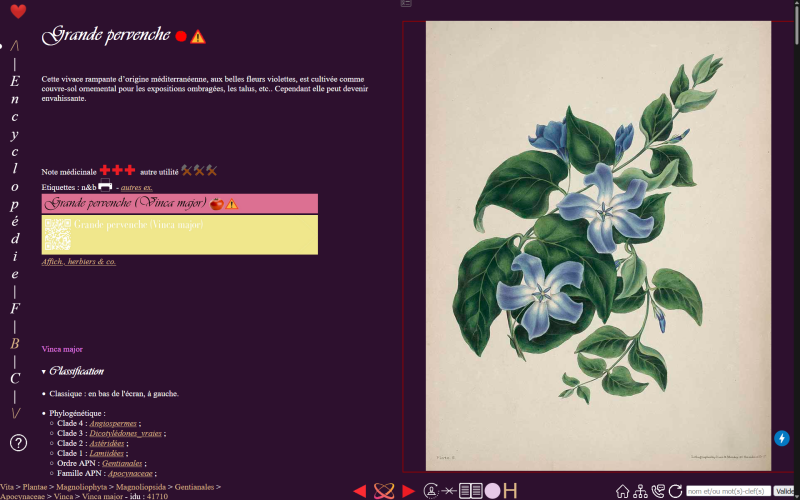Click the tomato icon in the pink label
The width and height of the screenshot is (800, 500).
coord(217,204)
